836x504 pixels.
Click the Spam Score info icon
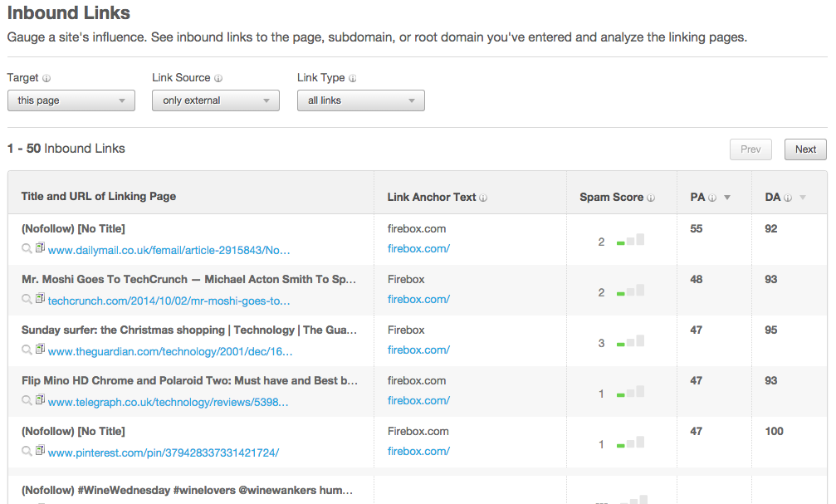[x=651, y=198]
